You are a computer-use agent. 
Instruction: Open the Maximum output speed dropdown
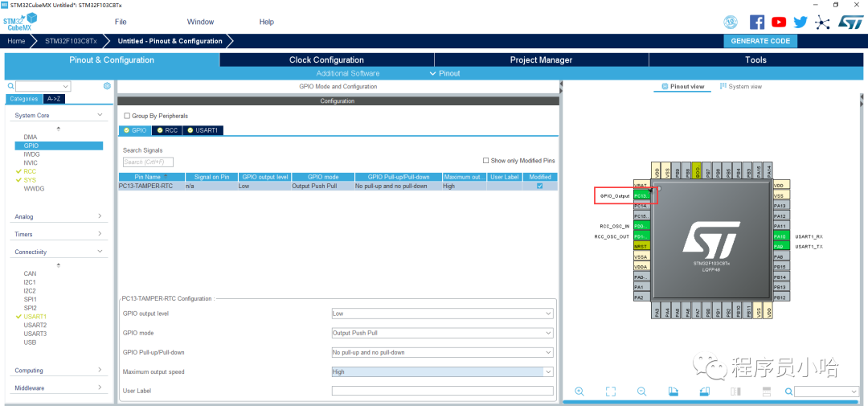tap(442, 372)
